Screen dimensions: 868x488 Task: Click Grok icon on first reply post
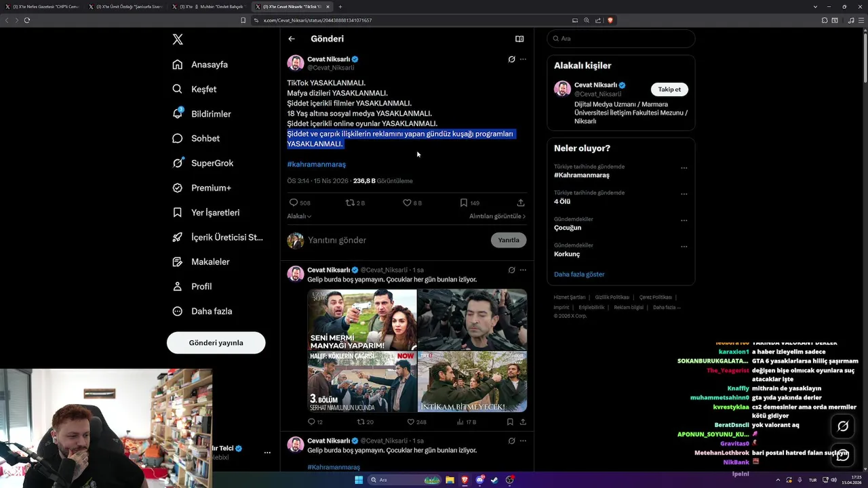pyautogui.click(x=511, y=270)
